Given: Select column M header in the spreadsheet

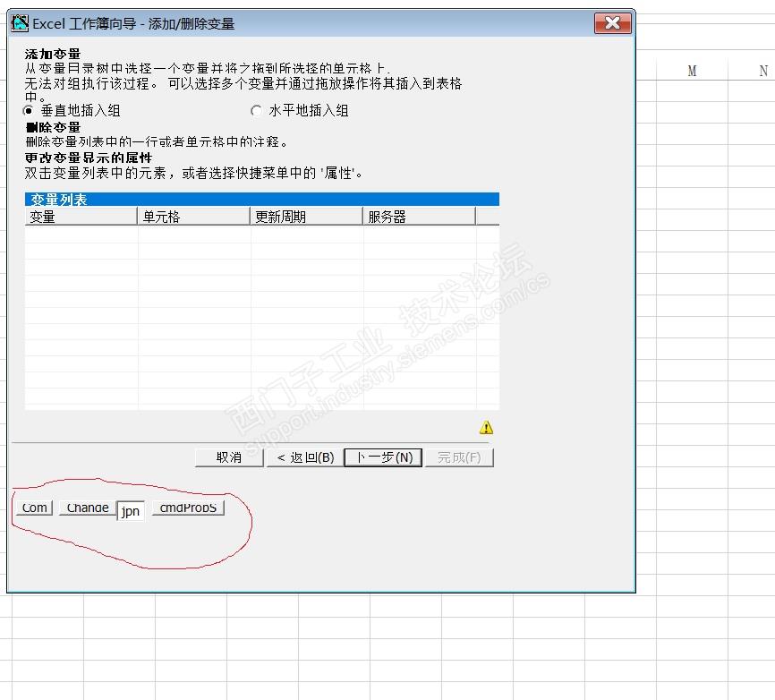Looking at the screenshot, I should point(692,71).
